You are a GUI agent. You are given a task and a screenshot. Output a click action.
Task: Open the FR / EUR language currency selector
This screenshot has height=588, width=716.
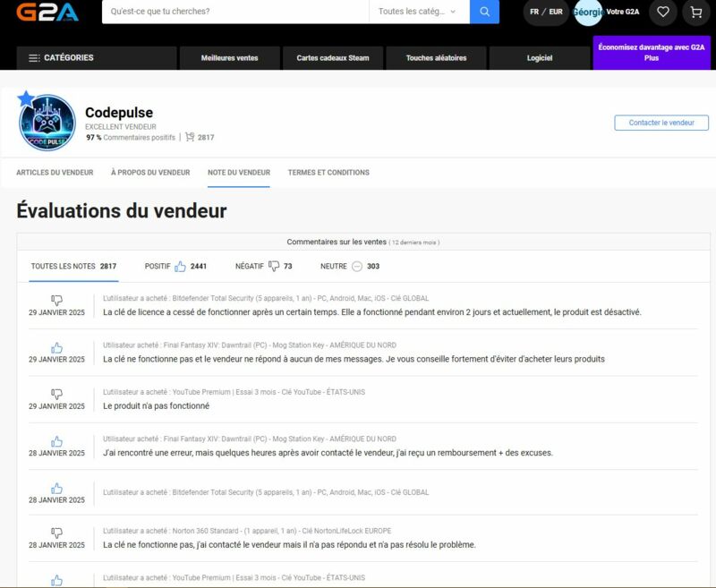tap(546, 12)
